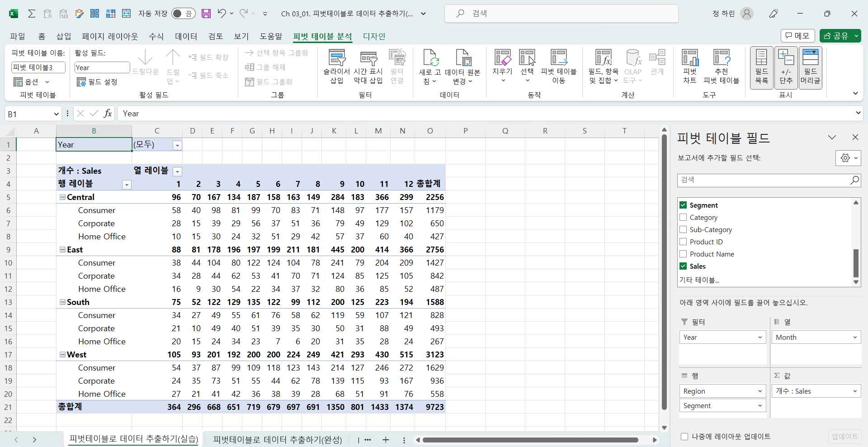Click the Undo arrow icon
Screen dimensions: 868x447
(x=222, y=13)
